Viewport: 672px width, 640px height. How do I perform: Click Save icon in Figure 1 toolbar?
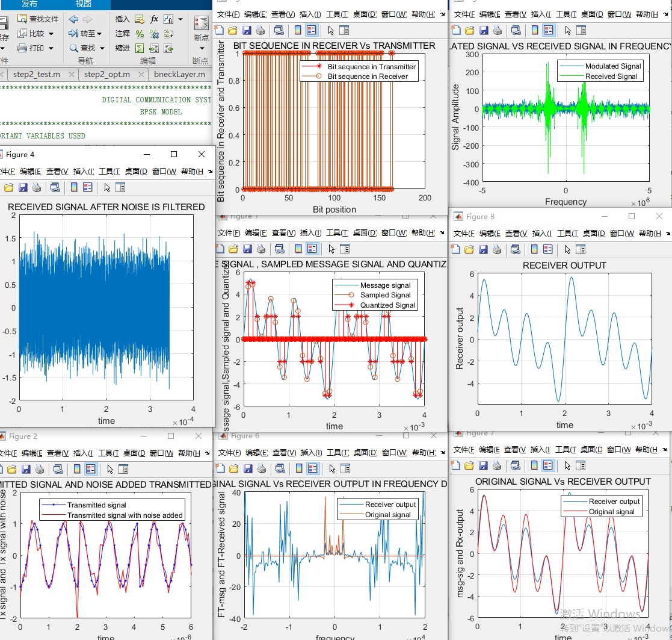click(x=247, y=249)
